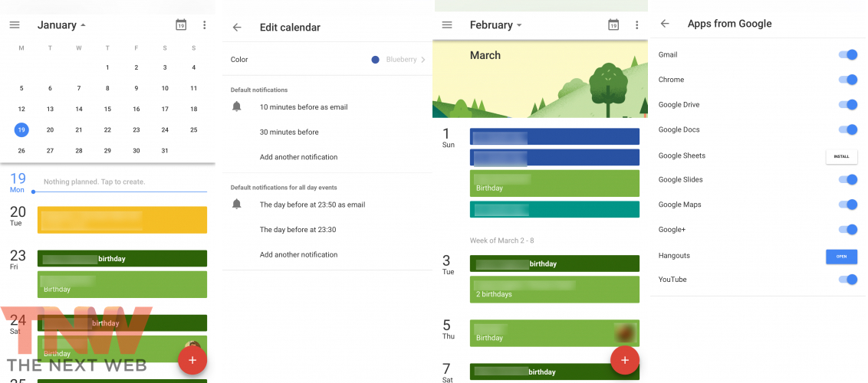Edit The day before at 23:50 as email

(312, 205)
